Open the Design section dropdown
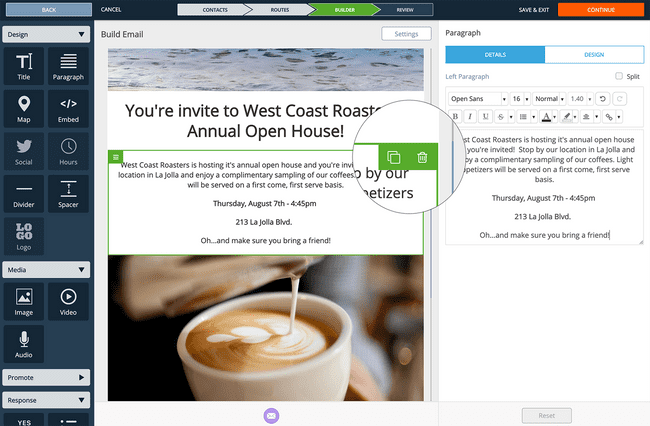Viewport: 650px width, 426px height. 46,34
